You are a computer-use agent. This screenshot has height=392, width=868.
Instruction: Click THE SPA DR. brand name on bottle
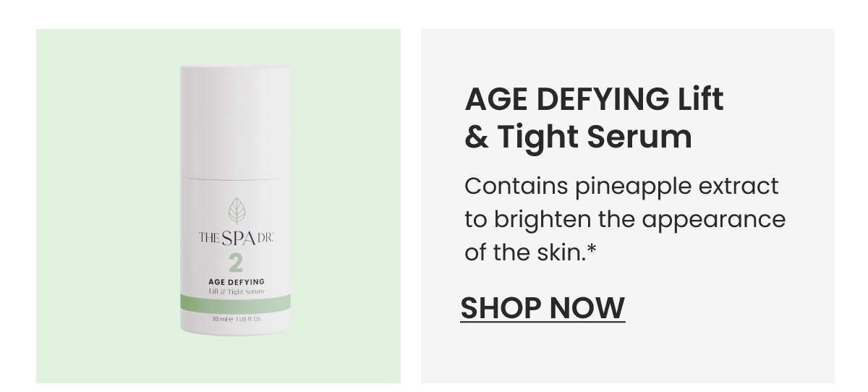pyautogui.click(x=236, y=239)
